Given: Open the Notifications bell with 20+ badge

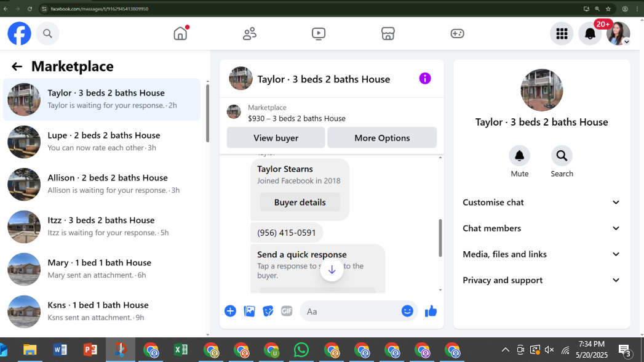Looking at the screenshot, I should coord(590,33).
